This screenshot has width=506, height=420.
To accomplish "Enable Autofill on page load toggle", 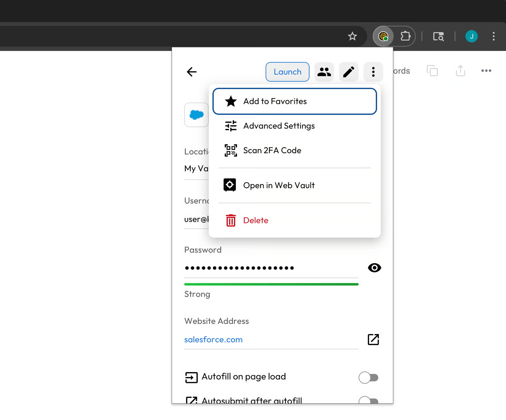I will tap(368, 378).
